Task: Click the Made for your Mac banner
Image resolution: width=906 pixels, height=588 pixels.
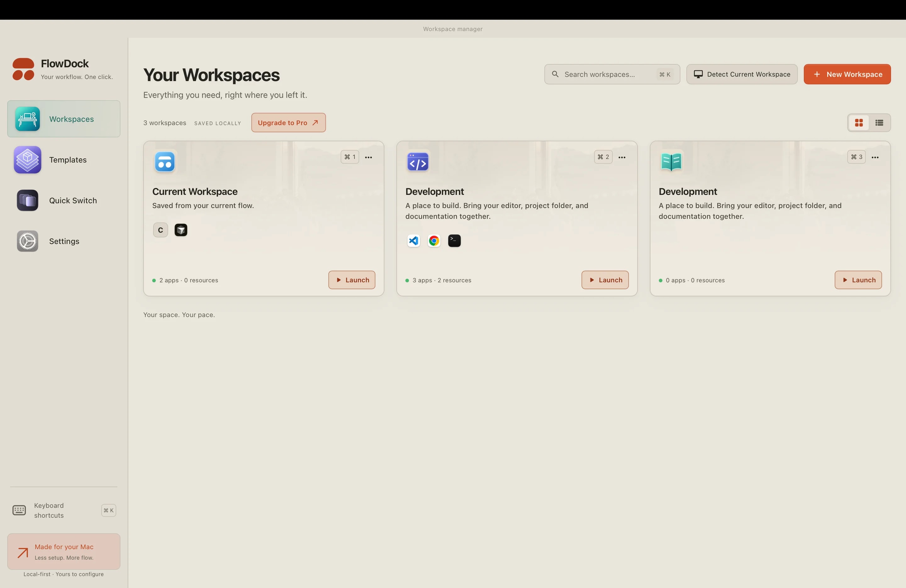Action: [64, 552]
